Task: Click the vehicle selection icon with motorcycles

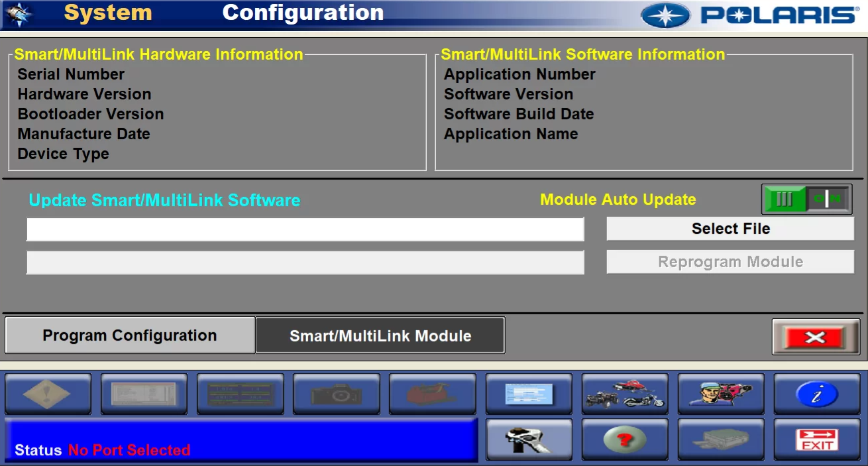Action: [x=624, y=394]
